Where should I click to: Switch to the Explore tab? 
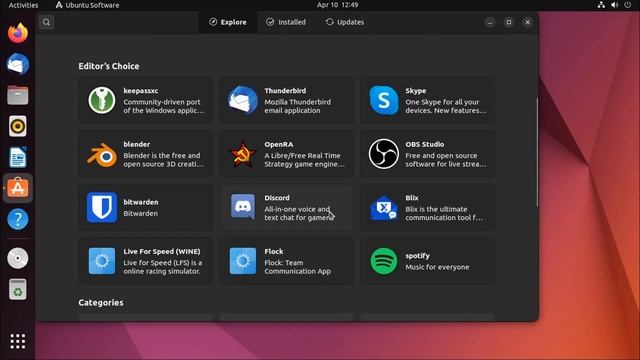point(228,22)
